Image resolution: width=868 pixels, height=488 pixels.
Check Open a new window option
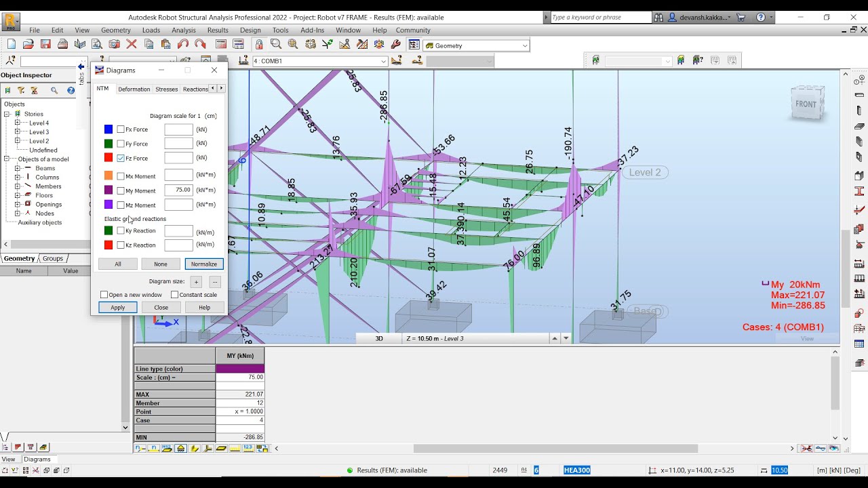104,295
